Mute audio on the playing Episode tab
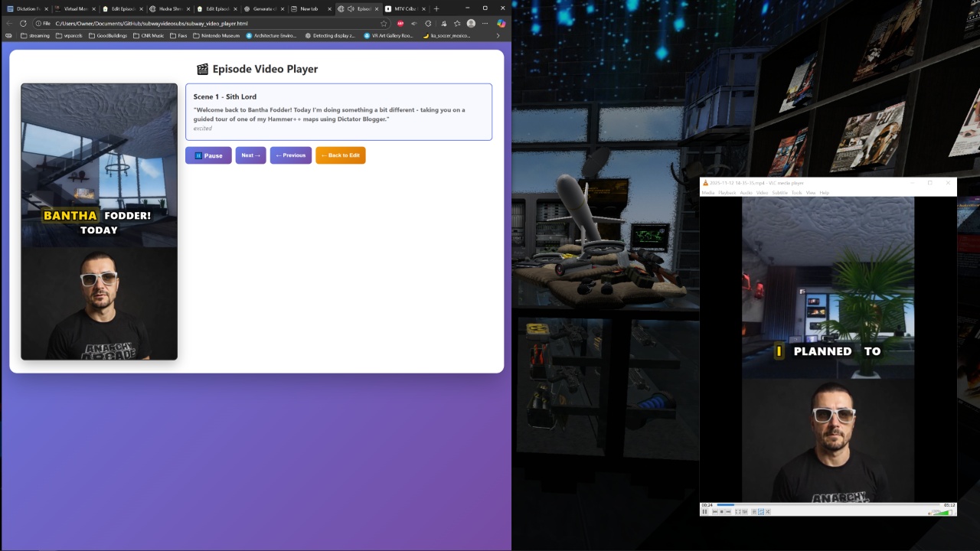The width and height of the screenshot is (980, 551). tap(351, 8)
